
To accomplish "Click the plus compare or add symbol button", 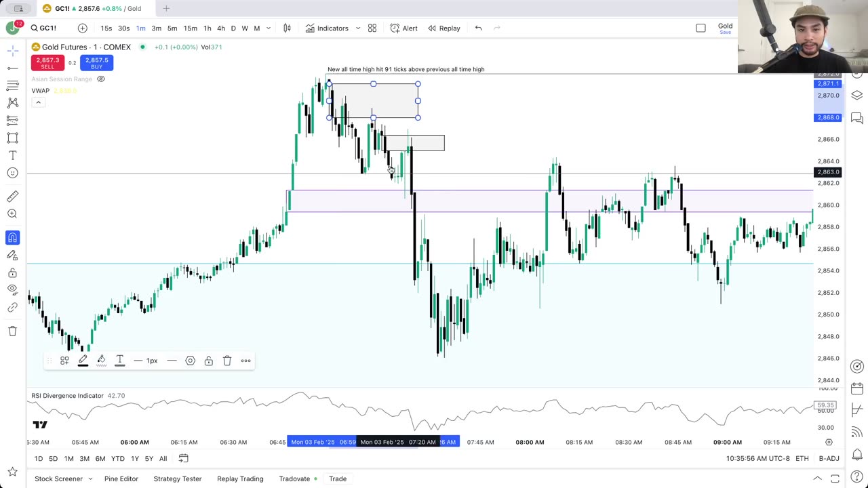I will click(x=82, y=28).
